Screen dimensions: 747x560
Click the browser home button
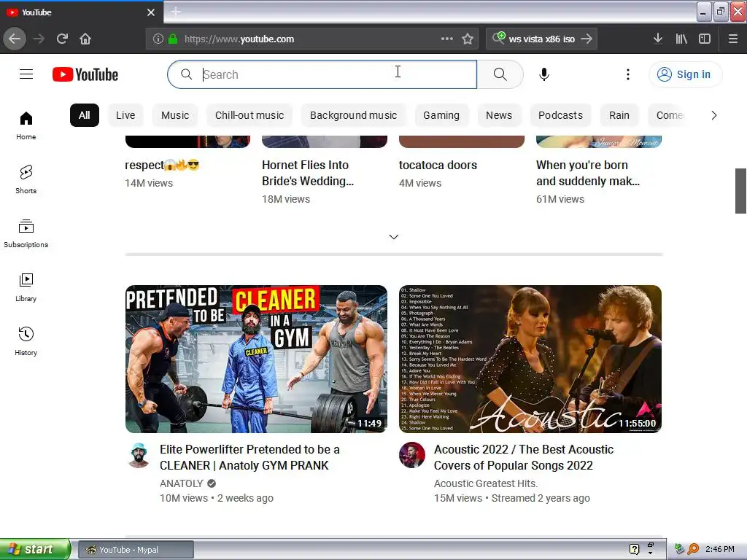85,39
